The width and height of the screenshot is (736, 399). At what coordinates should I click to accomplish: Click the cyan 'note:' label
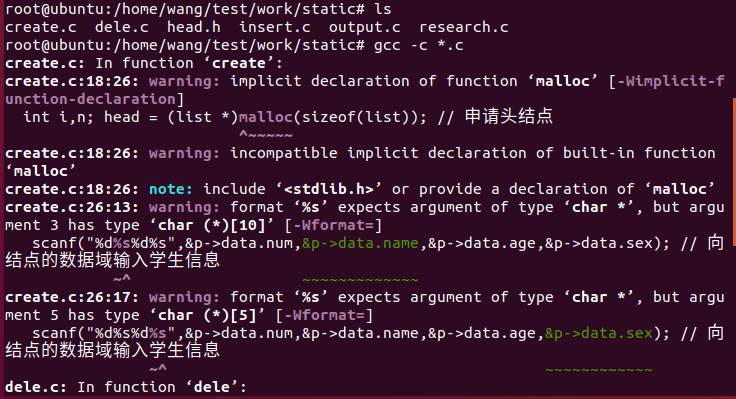coord(171,189)
